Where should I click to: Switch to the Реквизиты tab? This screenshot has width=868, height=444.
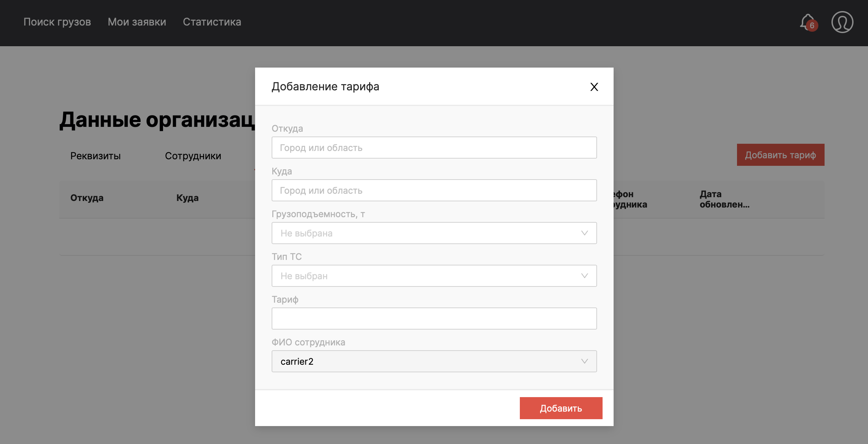tap(95, 156)
